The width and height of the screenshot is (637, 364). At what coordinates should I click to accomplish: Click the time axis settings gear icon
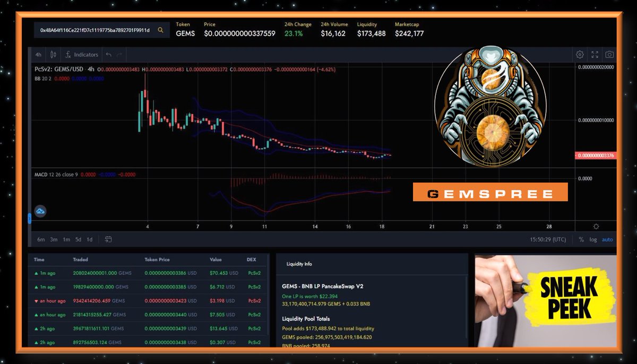(x=596, y=227)
